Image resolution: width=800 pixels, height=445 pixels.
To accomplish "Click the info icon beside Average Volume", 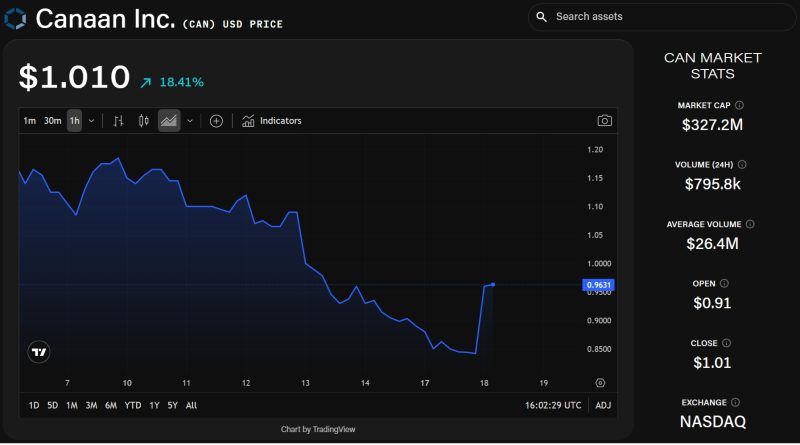I will [x=750, y=224].
